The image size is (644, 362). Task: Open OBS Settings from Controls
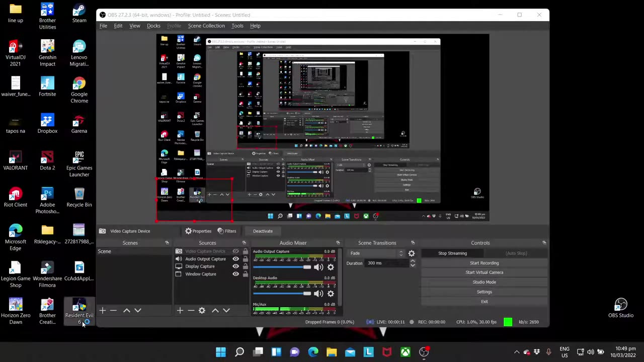click(x=484, y=292)
